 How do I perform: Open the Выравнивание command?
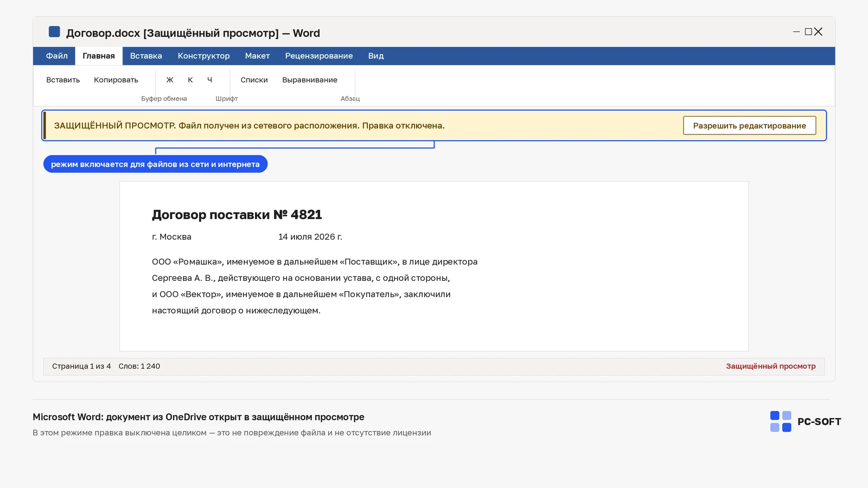pos(310,80)
